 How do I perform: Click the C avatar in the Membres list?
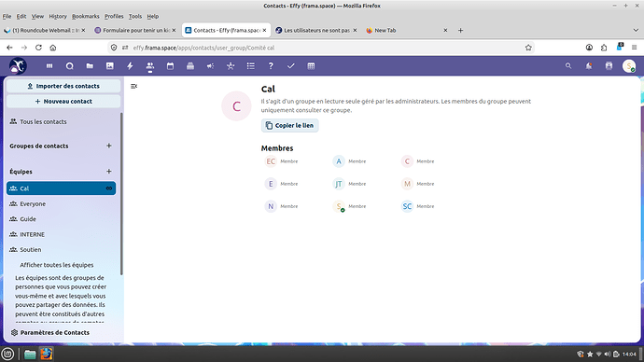tap(407, 161)
